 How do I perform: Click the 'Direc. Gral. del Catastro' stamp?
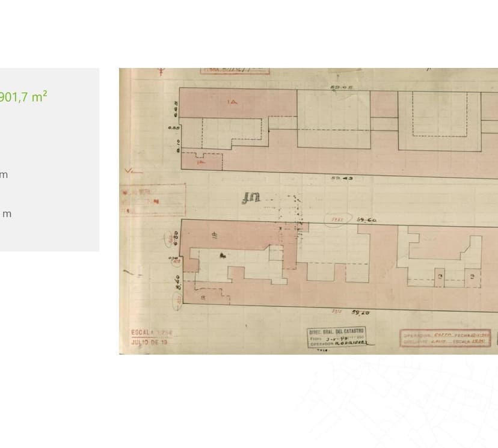337,337
